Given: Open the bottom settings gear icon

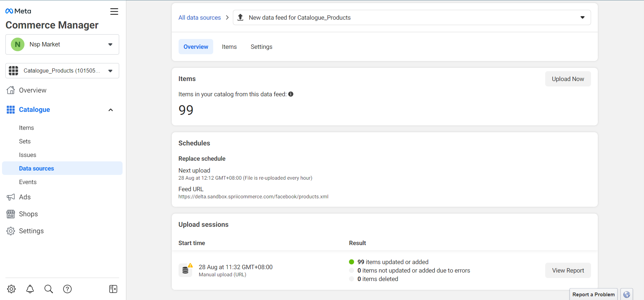Looking at the screenshot, I should point(12,289).
